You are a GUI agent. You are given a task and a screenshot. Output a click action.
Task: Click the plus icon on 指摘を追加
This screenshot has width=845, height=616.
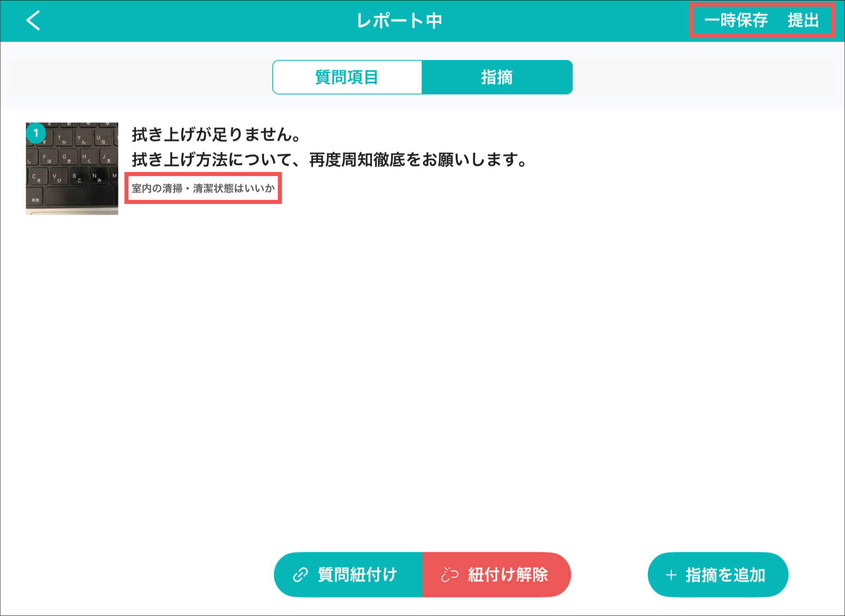click(x=671, y=575)
